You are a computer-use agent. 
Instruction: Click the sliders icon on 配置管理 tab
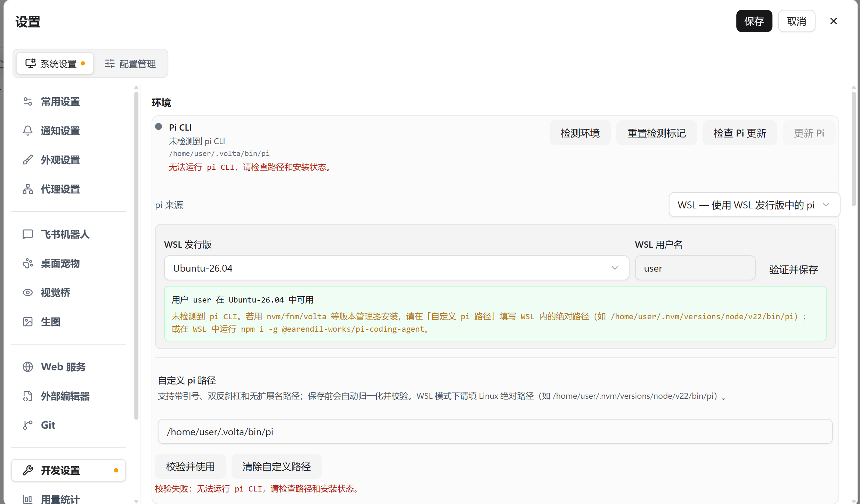point(110,64)
